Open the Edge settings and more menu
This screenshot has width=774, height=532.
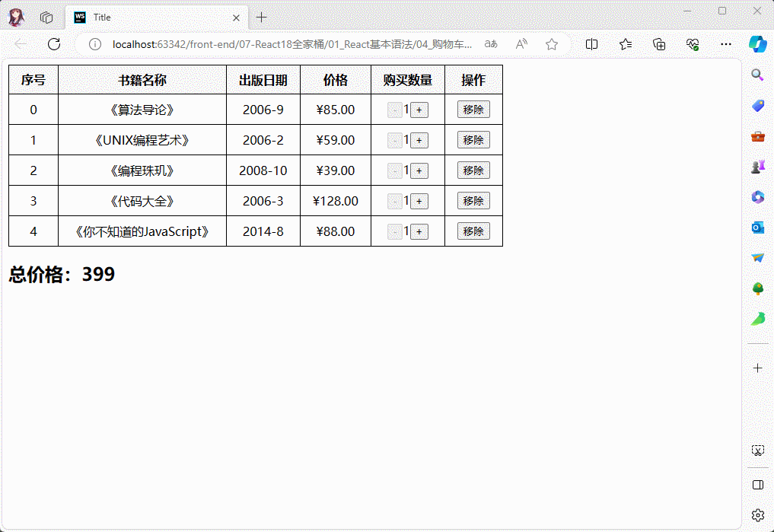(x=726, y=44)
